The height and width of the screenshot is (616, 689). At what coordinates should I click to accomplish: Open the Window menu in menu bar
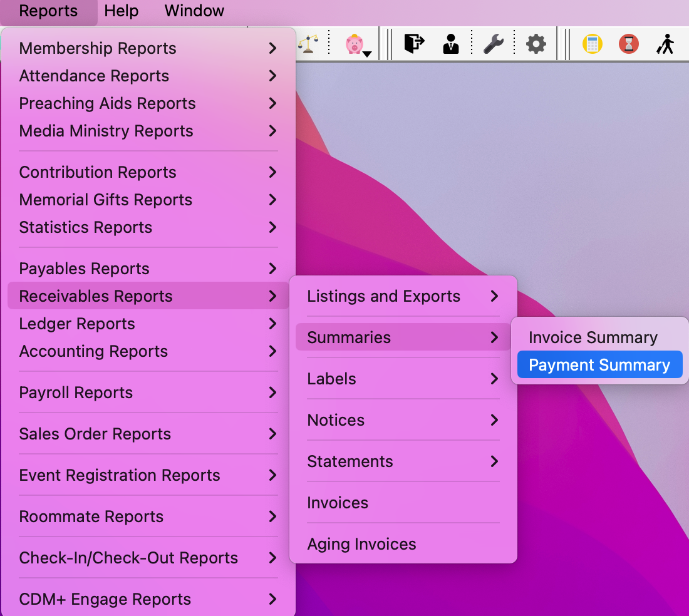(x=194, y=11)
